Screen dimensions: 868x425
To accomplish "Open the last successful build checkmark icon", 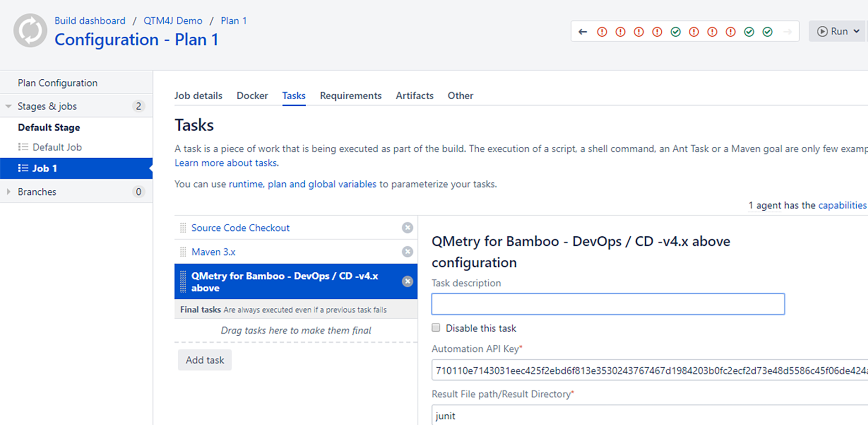I will (x=768, y=32).
